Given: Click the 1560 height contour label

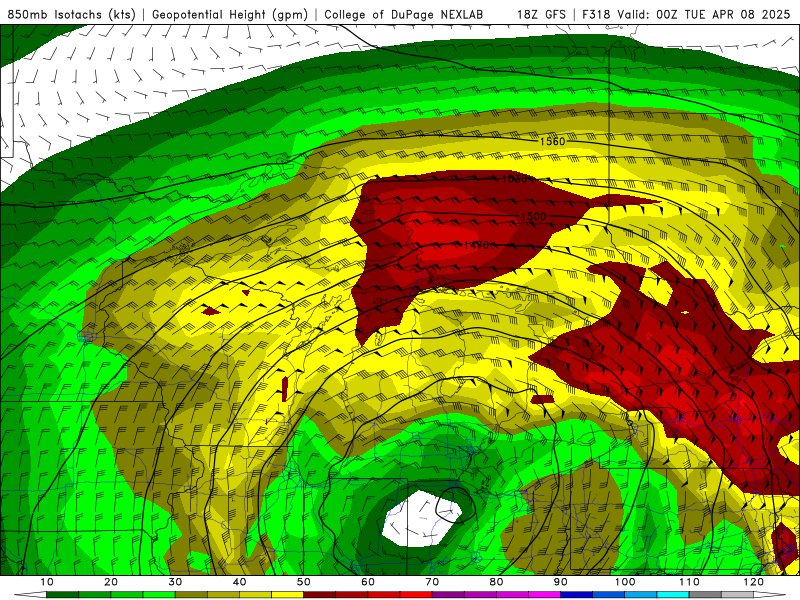Looking at the screenshot, I should click(x=553, y=141).
